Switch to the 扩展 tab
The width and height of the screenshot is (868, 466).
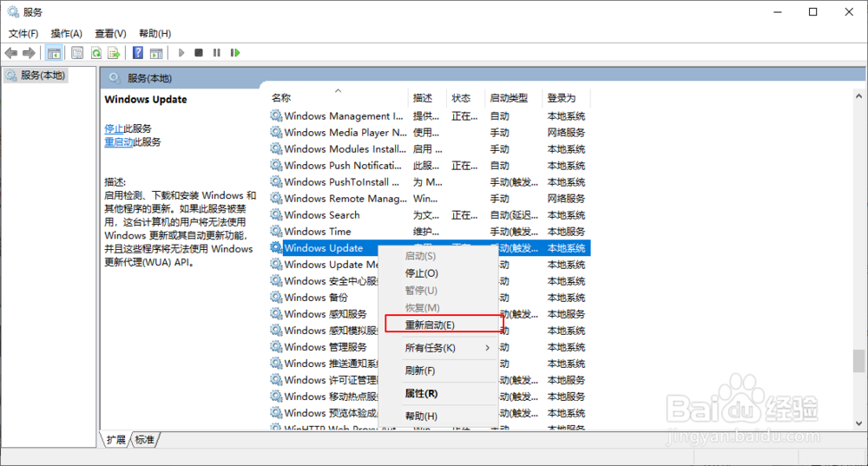coord(115,440)
